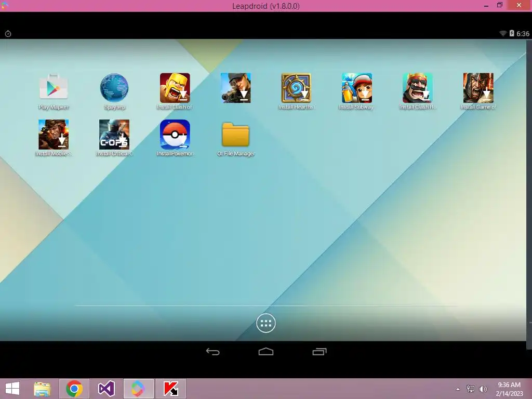Select the Leapdroid taskbar button
Viewport: 532px width, 399px height.
pos(138,389)
